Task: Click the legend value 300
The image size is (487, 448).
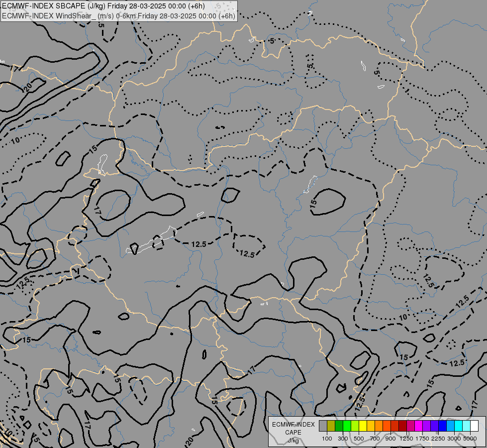Action: [343, 439]
